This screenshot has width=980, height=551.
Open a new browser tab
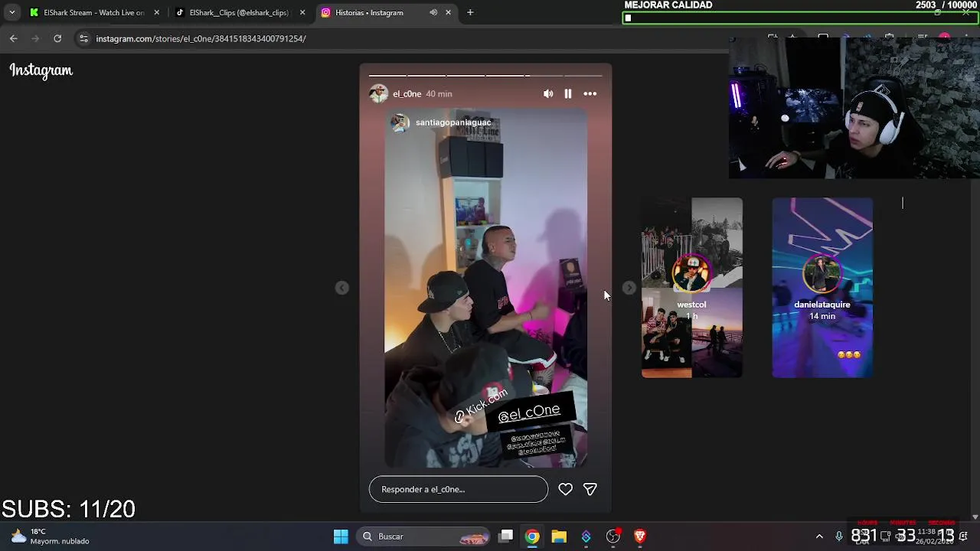(x=470, y=12)
